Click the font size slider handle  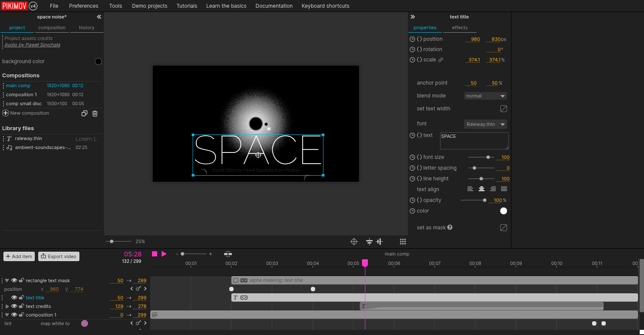click(x=488, y=157)
